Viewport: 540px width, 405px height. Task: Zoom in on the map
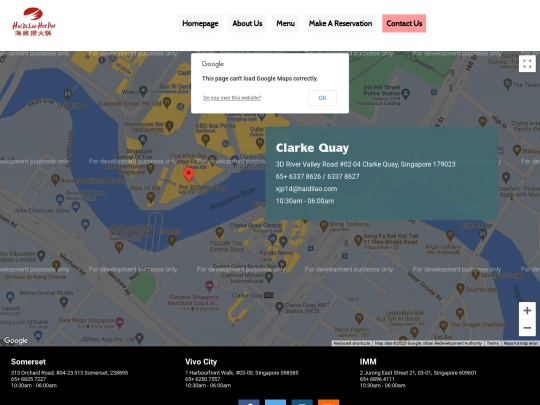tap(527, 311)
